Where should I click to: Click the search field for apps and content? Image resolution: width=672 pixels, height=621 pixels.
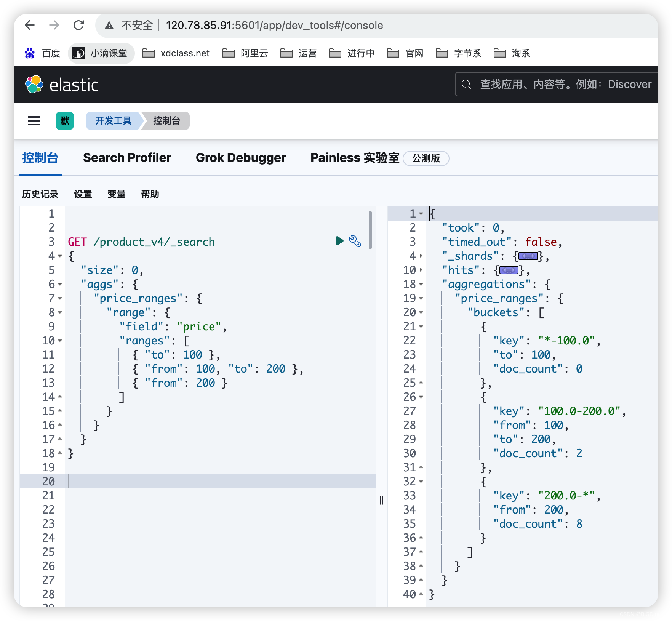pyautogui.click(x=557, y=84)
